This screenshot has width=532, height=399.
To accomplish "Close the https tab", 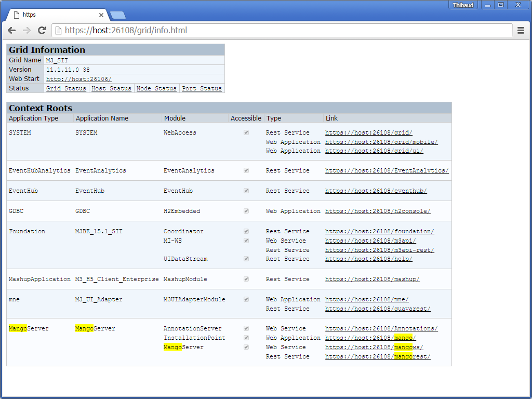I will click(101, 15).
